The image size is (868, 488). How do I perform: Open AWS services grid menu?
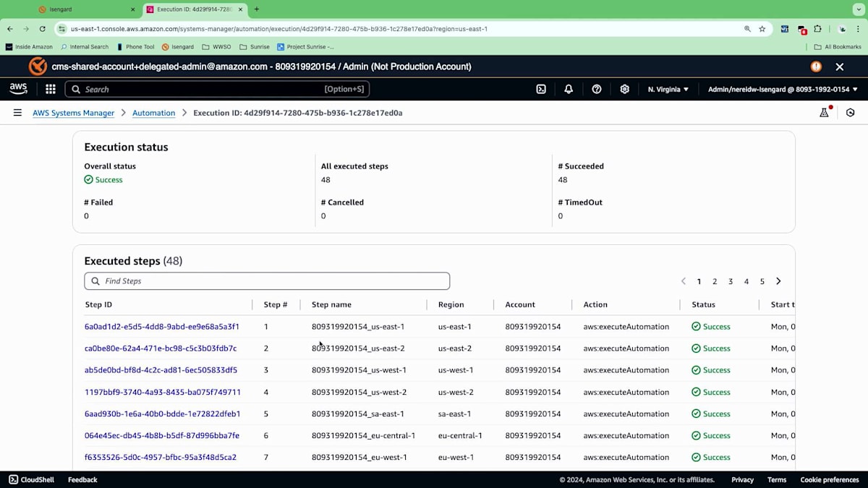tap(51, 89)
